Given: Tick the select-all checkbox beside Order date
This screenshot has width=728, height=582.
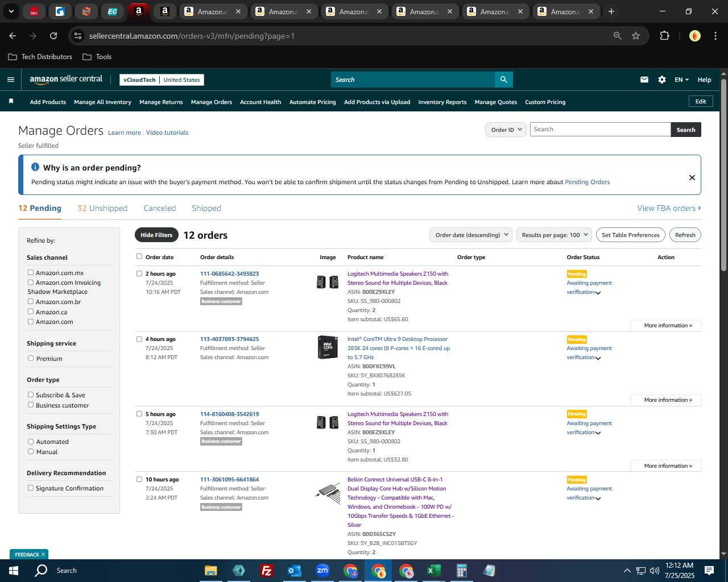Looking at the screenshot, I should [139, 256].
